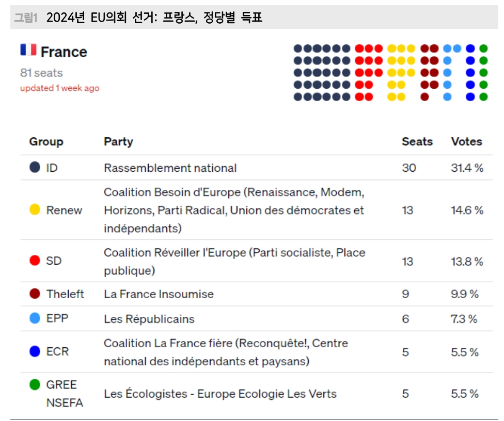
Task: Click the red SD group dot
Action: [35, 260]
